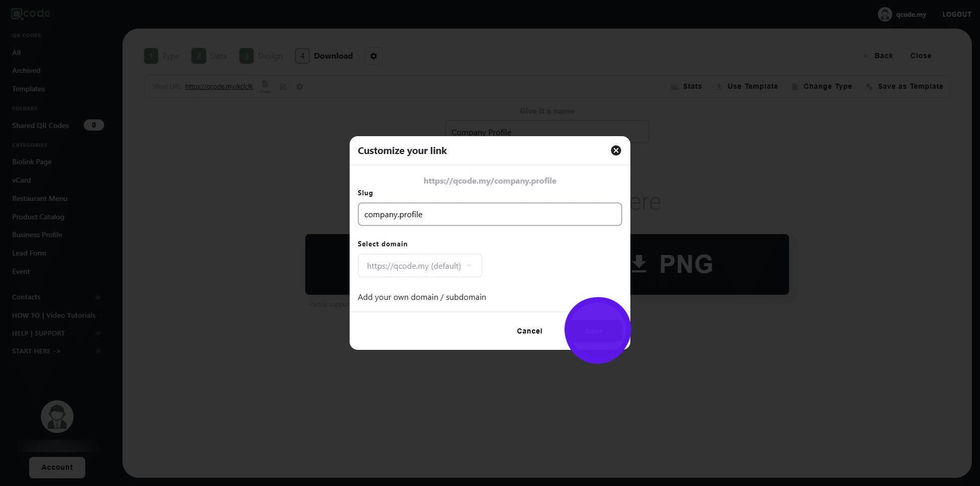Close the QR code editor

coord(921,56)
